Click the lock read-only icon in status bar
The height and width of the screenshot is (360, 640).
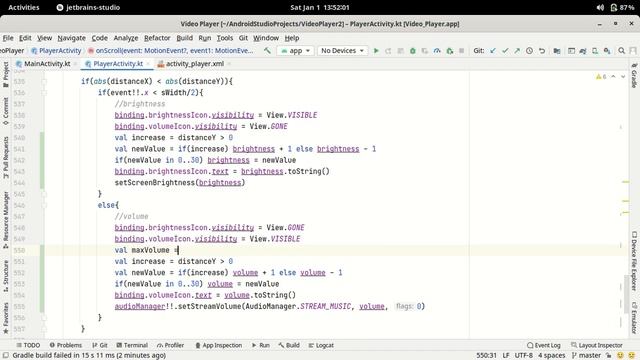tap(609, 356)
